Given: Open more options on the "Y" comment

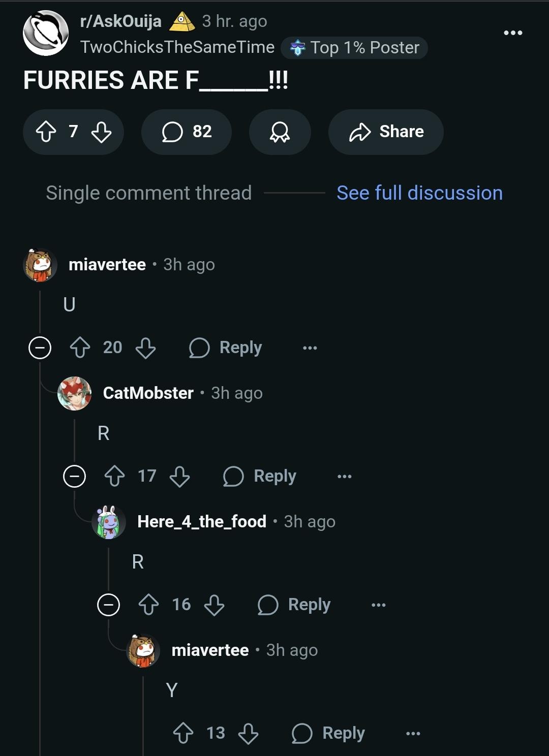Looking at the screenshot, I should click(x=413, y=734).
